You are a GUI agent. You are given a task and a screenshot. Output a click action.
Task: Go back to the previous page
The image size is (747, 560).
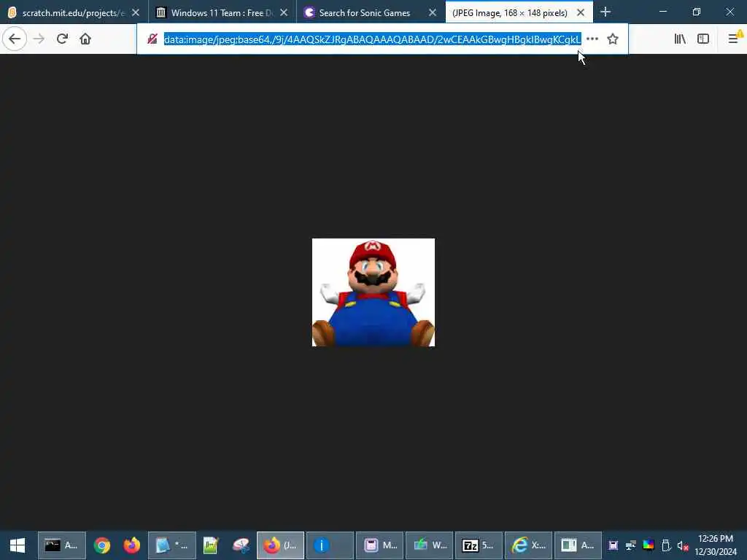(x=15, y=39)
